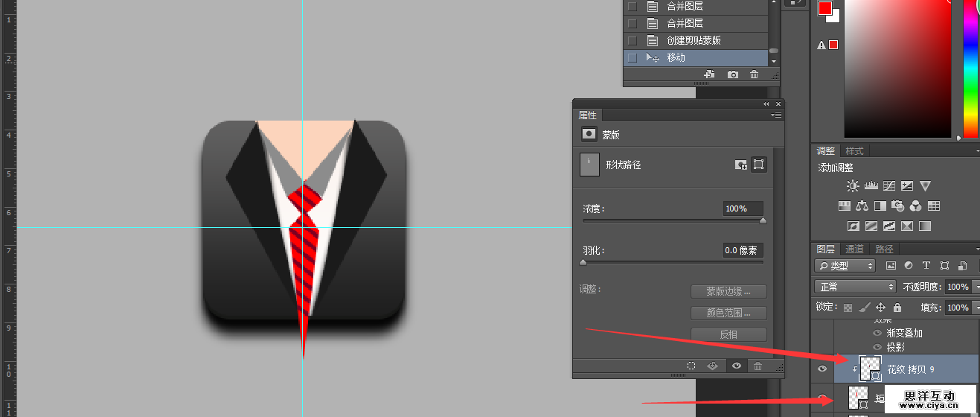Open the blend mode dropdown showing 正常
Screen dimensions: 980x417
(x=855, y=287)
